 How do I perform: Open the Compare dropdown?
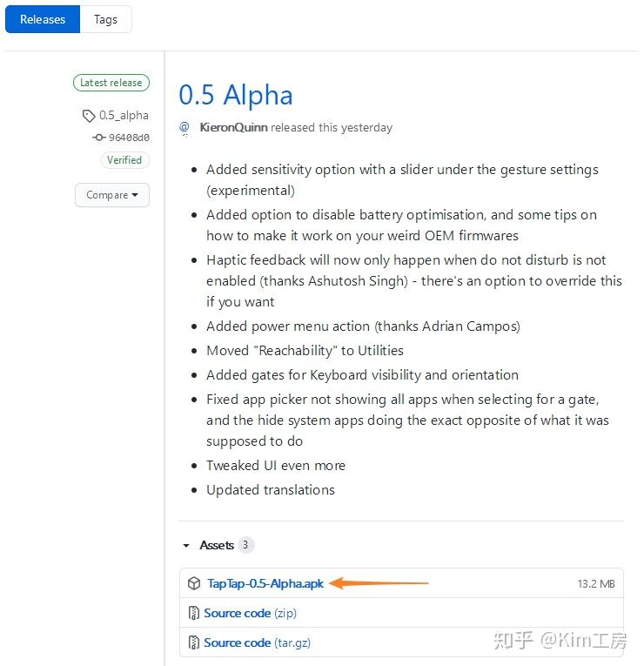pyautogui.click(x=112, y=195)
